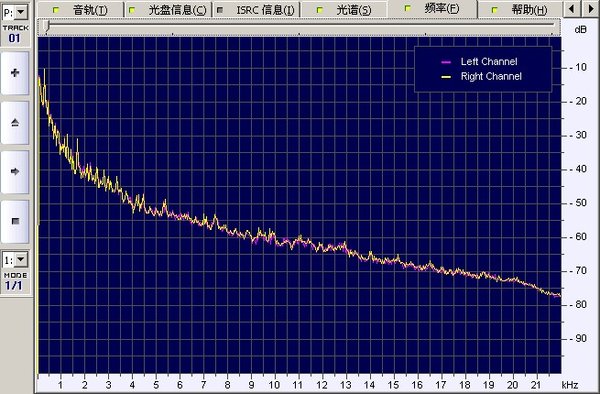This screenshot has width=600, height=394.
Task: Click the -10 dB scale value
Action: [x=578, y=67]
